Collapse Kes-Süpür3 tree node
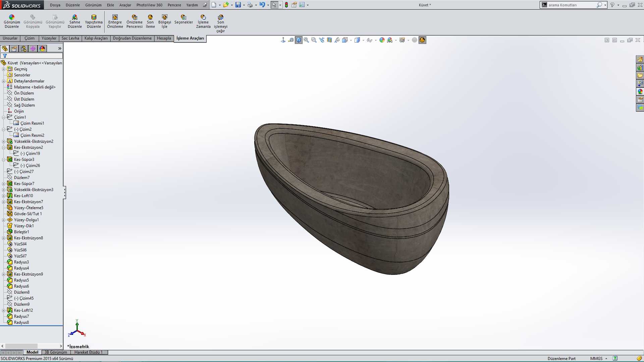The image size is (644, 362). (x=4, y=160)
